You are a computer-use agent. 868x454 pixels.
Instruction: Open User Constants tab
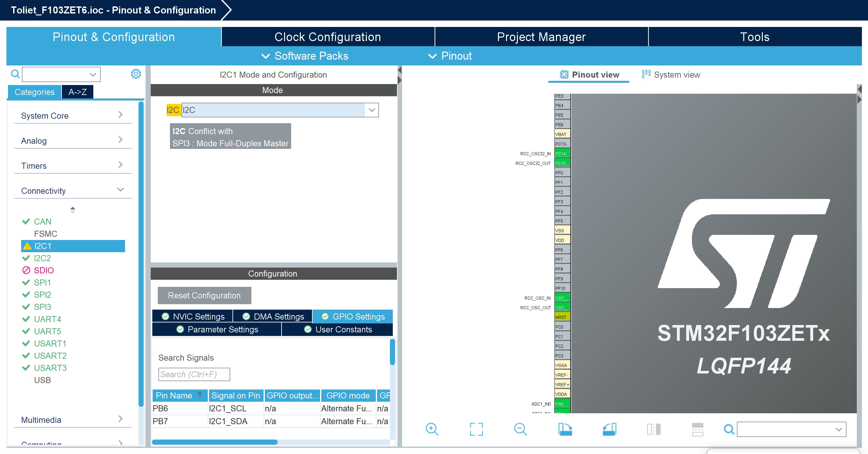point(338,329)
